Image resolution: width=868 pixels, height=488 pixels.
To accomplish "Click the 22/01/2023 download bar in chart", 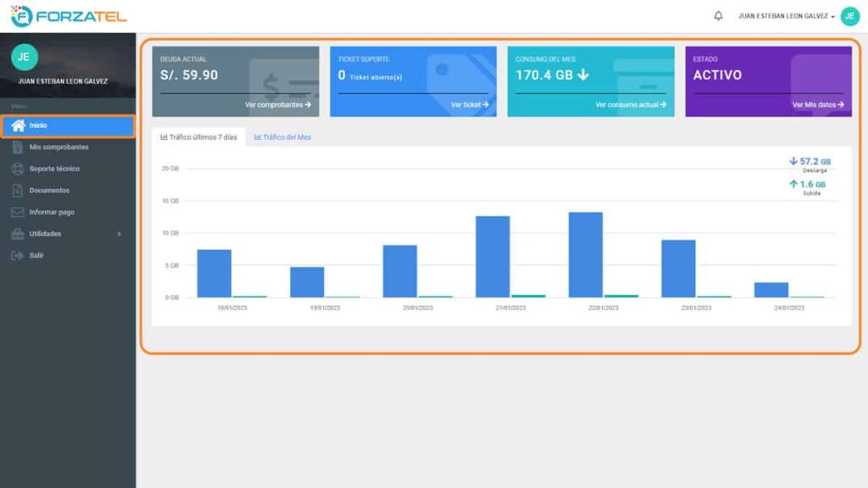I will pos(585,254).
